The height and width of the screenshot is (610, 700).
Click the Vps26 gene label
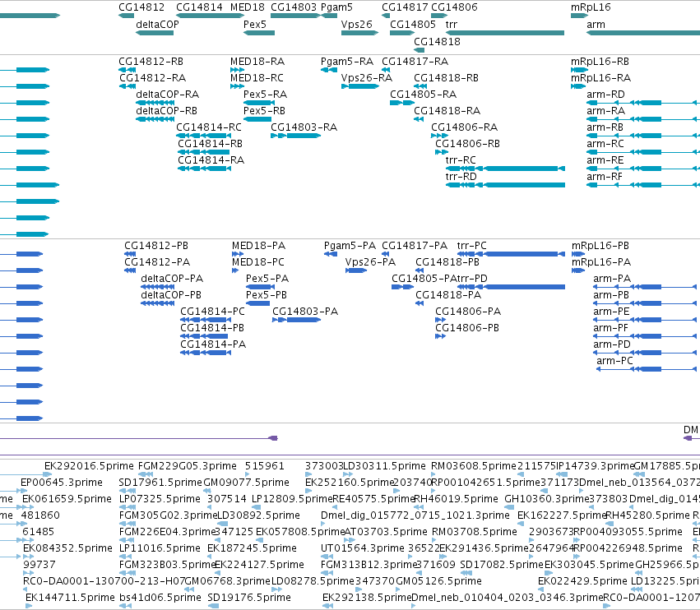click(x=356, y=24)
